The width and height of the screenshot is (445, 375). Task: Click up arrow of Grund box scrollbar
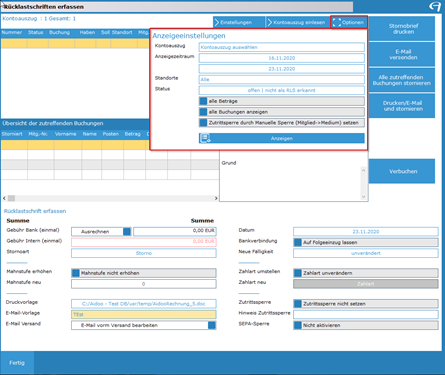[x=363, y=170]
